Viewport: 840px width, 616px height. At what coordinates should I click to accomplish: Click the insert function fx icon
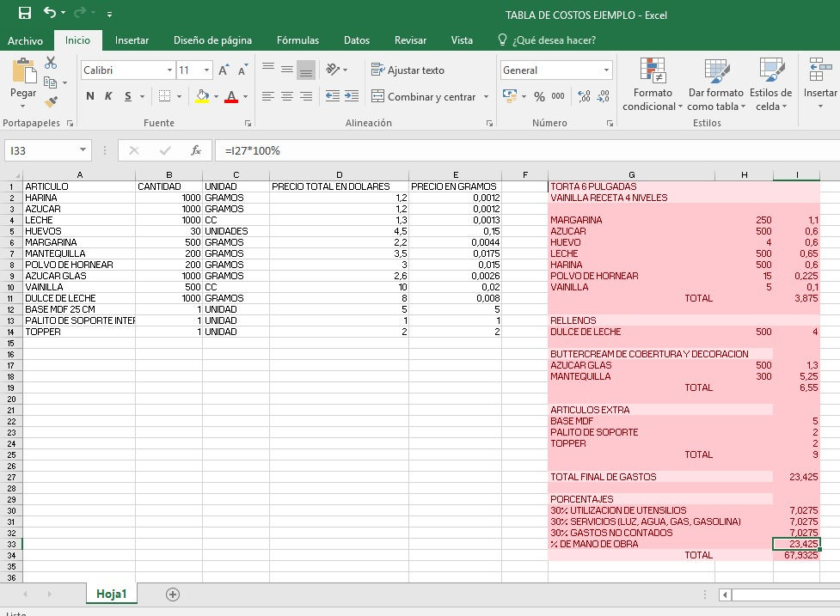(x=196, y=150)
